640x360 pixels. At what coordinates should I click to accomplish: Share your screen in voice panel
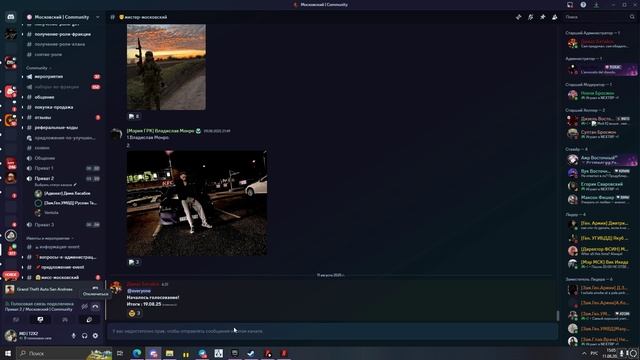[x=40, y=320]
